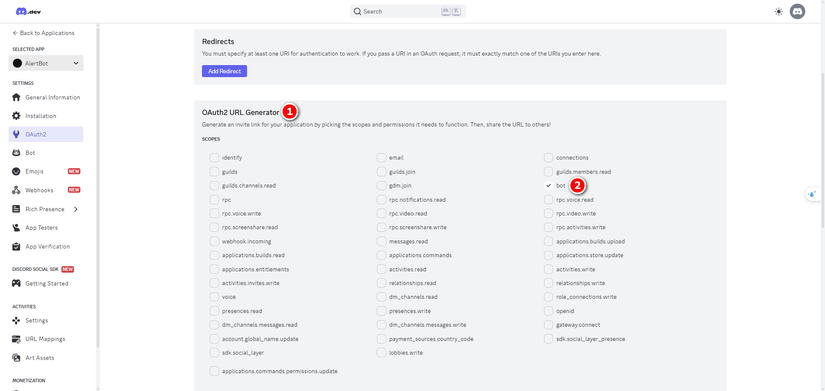
Task: Check the guilds scope checkbox
Action: 214,172
